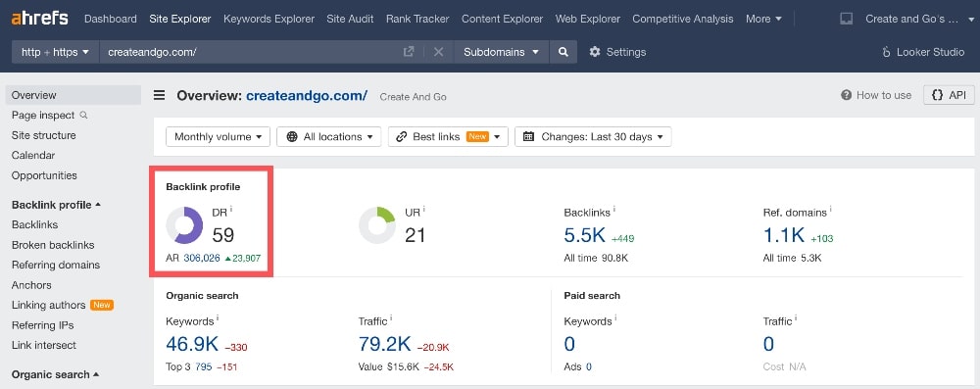Open the Monthly volume dropdown
The width and height of the screenshot is (980, 389).
tap(219, 136)
